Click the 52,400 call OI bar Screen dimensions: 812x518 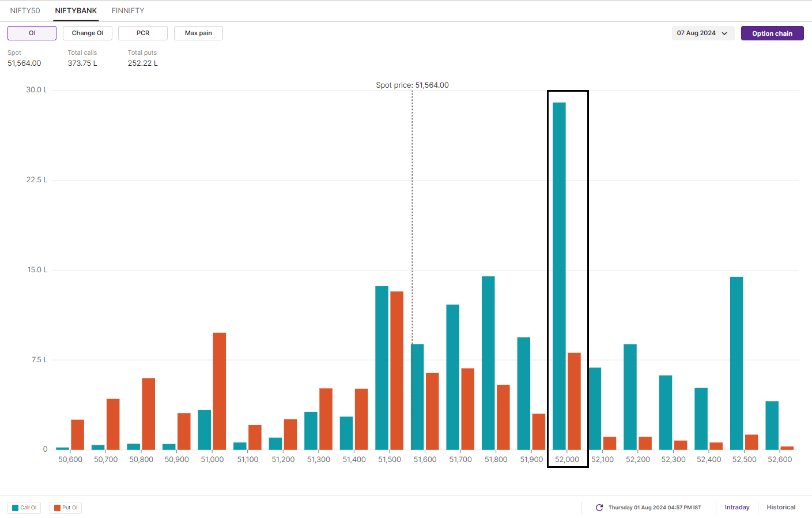[x=701, y=419]
